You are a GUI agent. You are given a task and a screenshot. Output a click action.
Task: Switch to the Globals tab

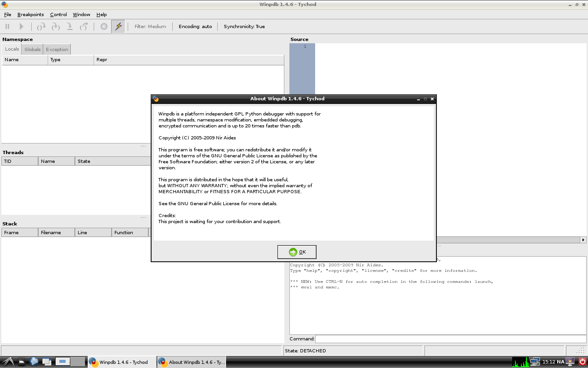(x=33, y=50)
